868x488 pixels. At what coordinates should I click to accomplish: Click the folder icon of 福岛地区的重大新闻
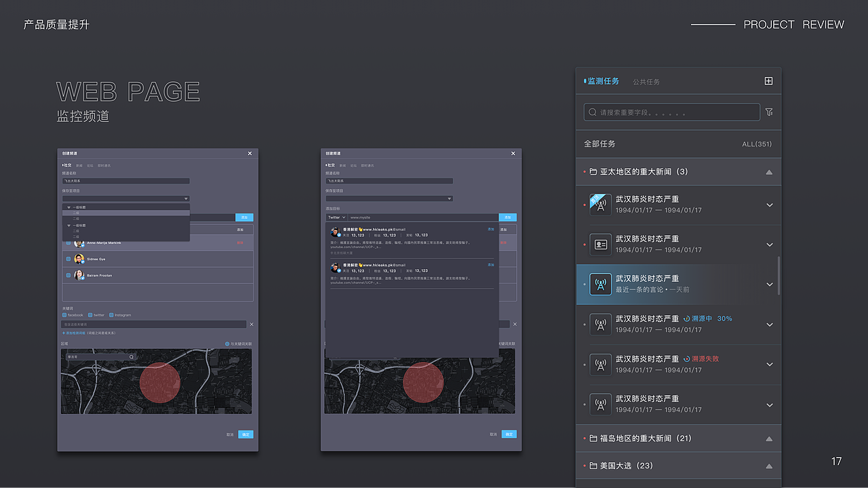[593, 439]
